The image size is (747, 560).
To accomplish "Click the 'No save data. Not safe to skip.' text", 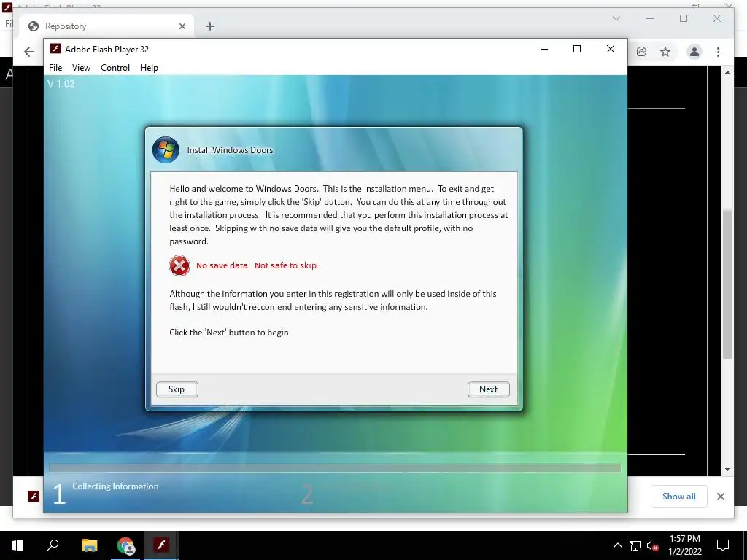I will click(x=258, y=265).
